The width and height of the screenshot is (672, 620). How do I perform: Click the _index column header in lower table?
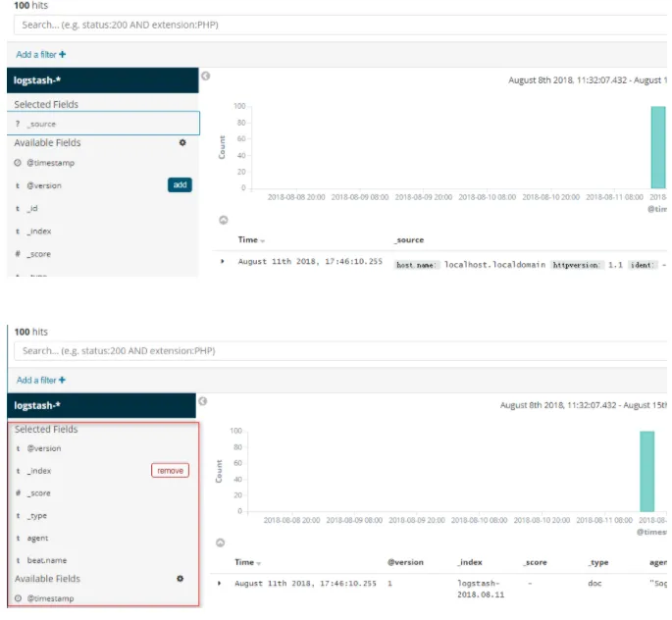point(470,562)
